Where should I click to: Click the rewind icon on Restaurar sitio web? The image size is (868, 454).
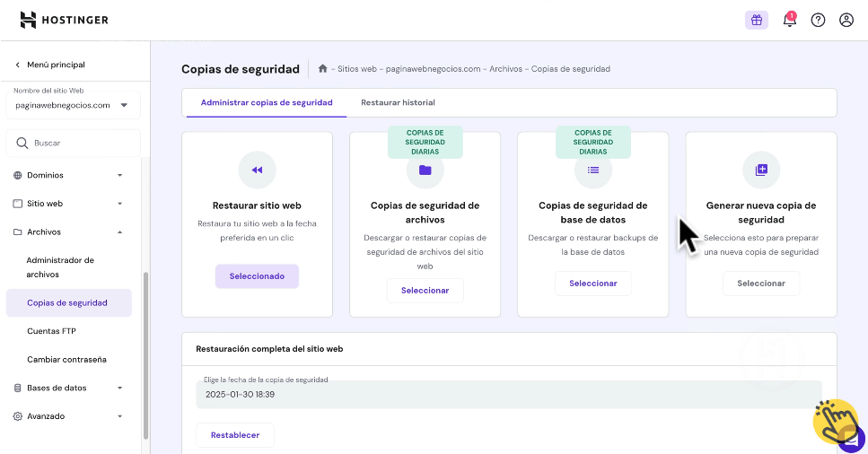[257, 170]
